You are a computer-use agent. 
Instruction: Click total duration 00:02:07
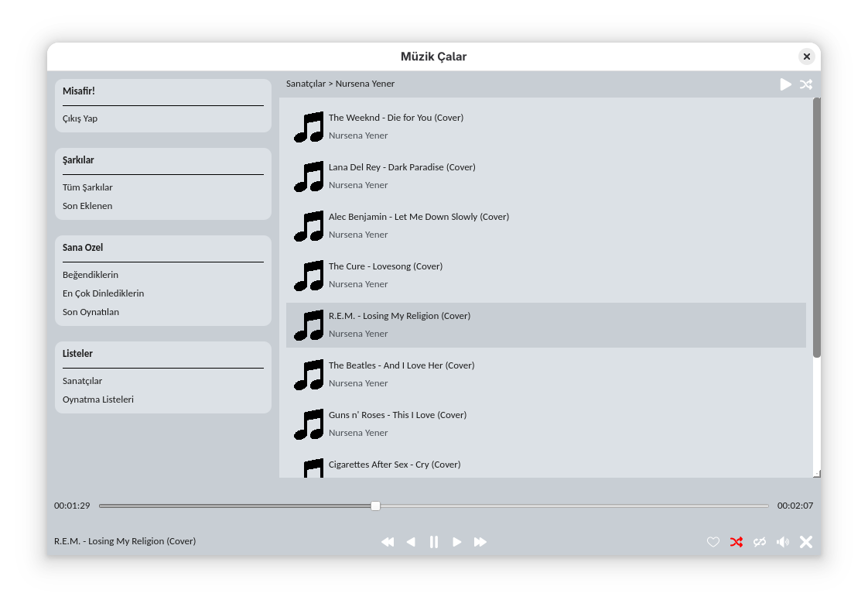(795, 506)
